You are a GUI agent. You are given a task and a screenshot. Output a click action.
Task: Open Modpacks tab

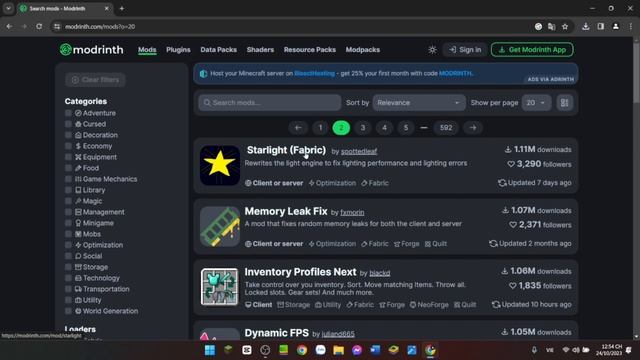point(362,50)
